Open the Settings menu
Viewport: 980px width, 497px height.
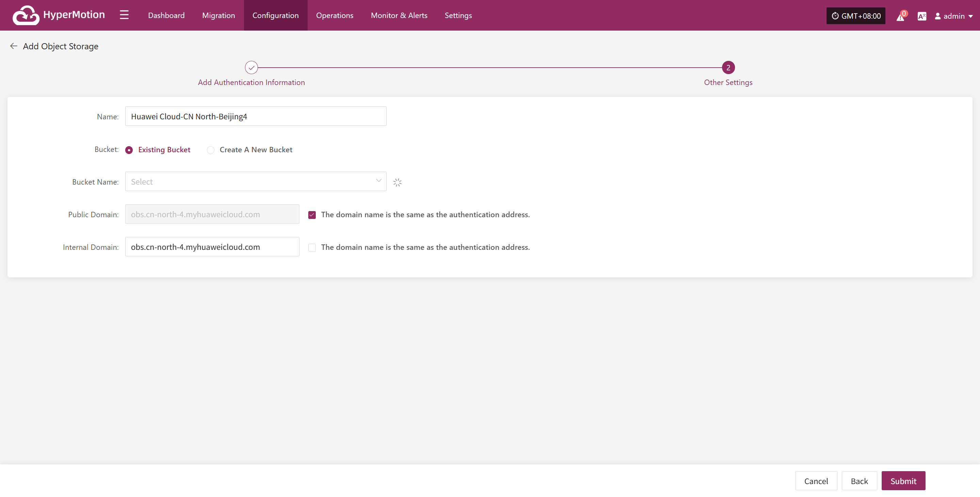pos(458,15)
